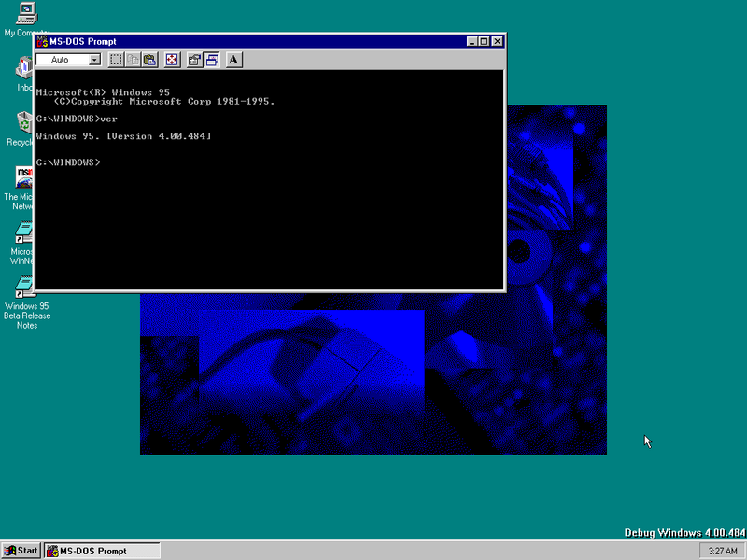Select the Inbox desktop icon
Screen dimensions: 747x560
pos(25,68)
